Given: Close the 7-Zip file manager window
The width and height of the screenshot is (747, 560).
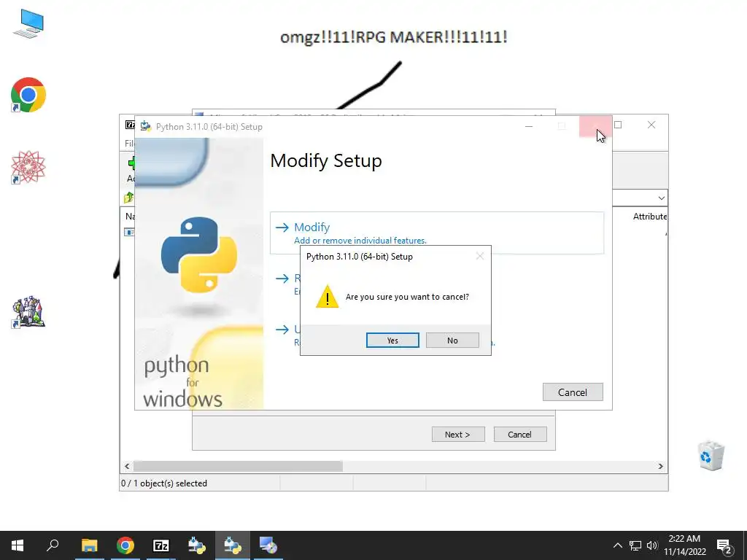Looking at the screenshot, I should coord(651,125).
